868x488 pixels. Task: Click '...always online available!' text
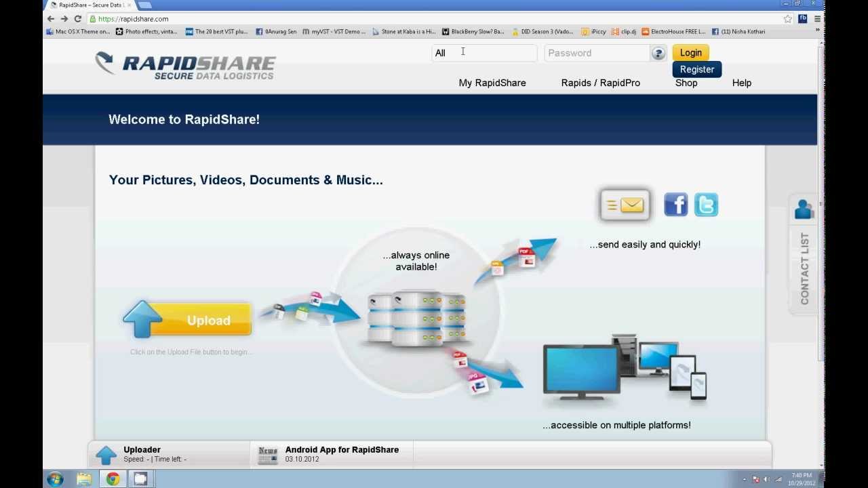point(416,261)
